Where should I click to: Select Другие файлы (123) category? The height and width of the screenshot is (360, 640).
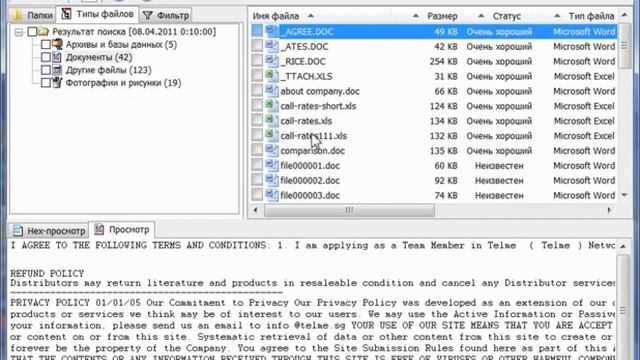click(x=109, y=70)
